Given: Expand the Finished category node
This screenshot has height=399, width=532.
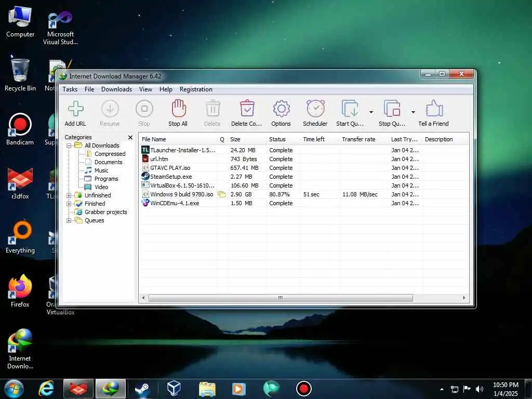Looking at the screenshot, I should (69, 204).
